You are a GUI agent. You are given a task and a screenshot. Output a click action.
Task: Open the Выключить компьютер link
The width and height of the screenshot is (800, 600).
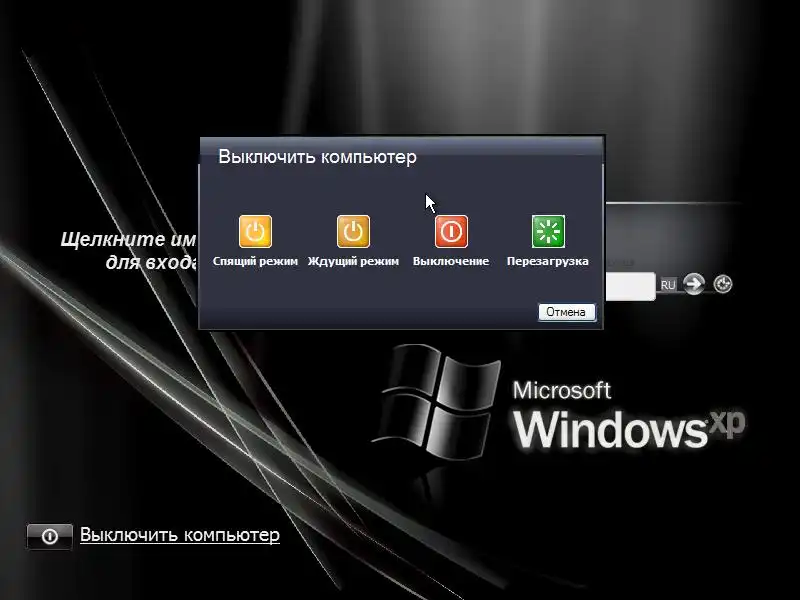coord(180,535)
